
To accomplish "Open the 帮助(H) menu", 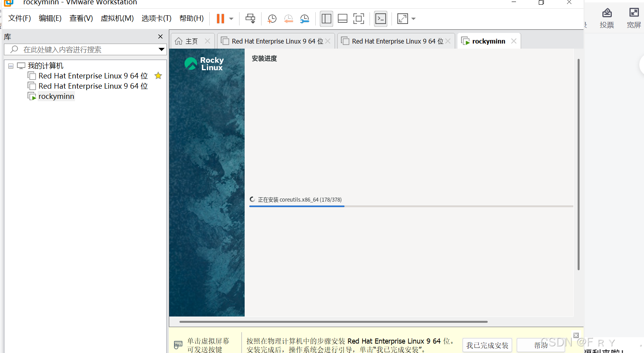I will pyautogui.click(x=192, y=18).
